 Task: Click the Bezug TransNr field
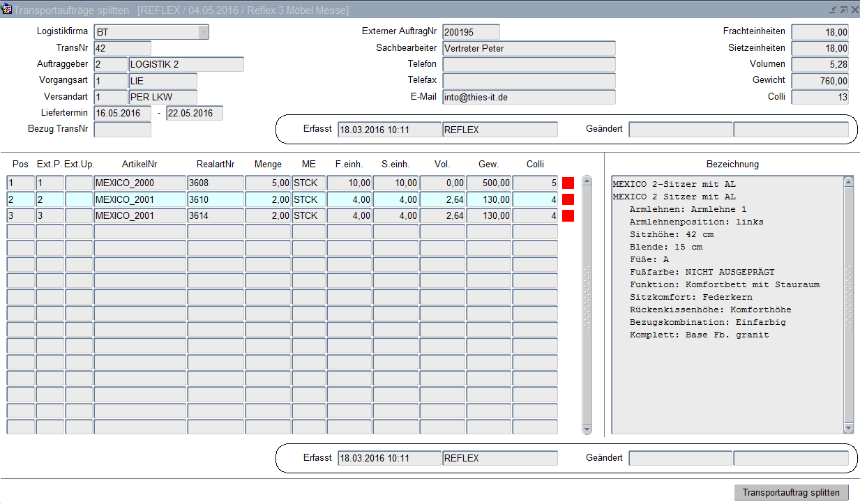[x=122, y=129]
